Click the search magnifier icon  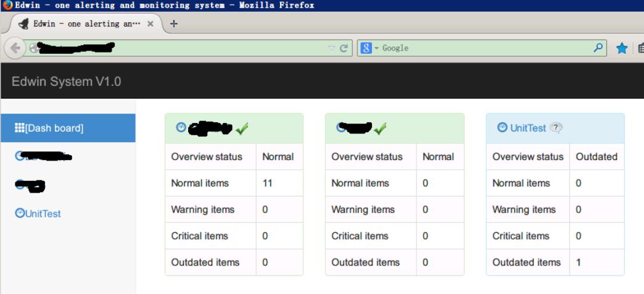coord(598,48)
